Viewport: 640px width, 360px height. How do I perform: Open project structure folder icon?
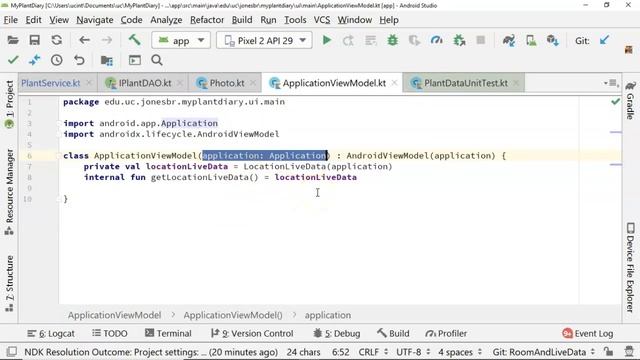[x=107, y=60]
